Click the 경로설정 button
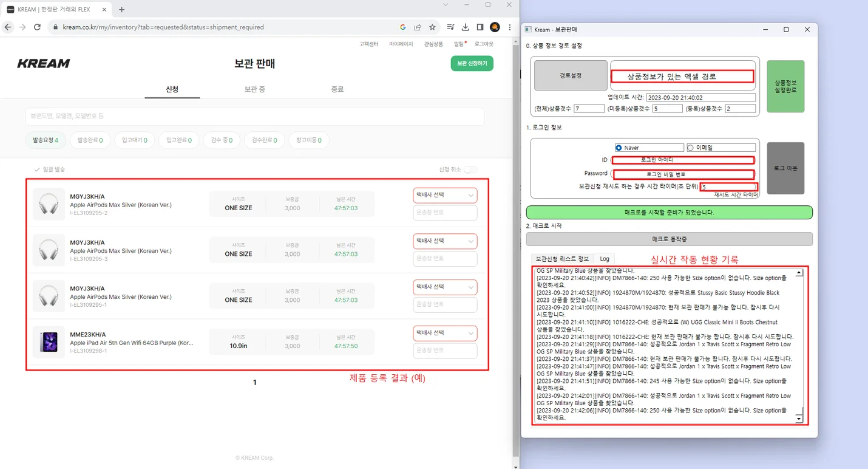 click(x=571, y=75)
